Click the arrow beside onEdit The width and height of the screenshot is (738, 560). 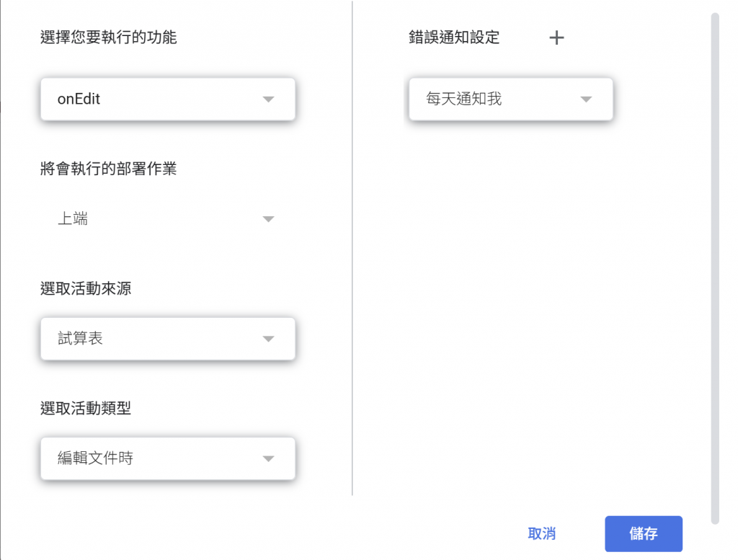268,99
